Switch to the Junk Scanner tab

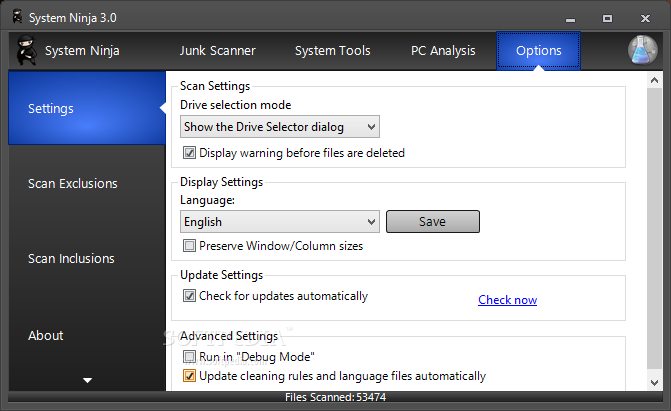pyautogui.click(x=217, y=51)
